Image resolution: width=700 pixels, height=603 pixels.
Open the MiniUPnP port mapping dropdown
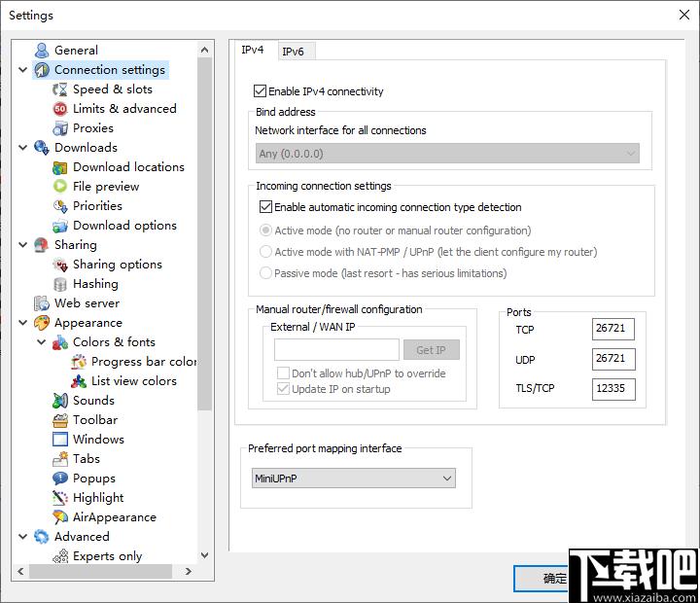[354, 479]
